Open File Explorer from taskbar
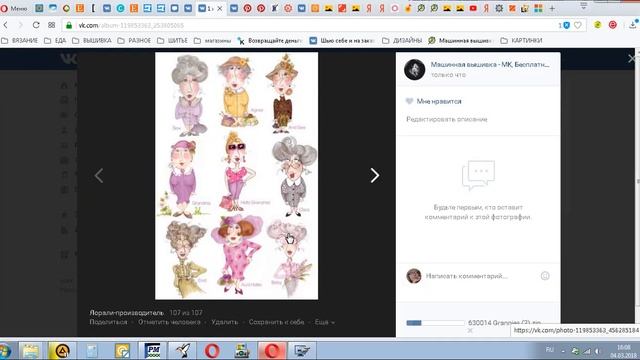 point(31,351)
